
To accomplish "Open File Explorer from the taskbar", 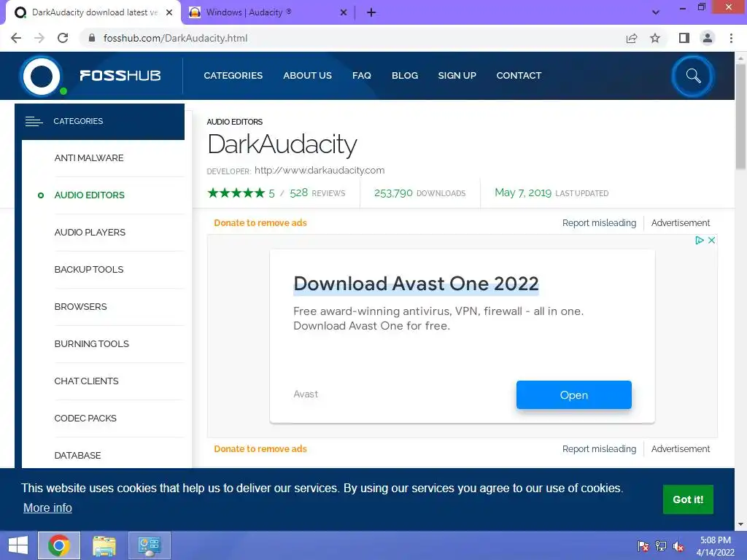I will 104,545.
